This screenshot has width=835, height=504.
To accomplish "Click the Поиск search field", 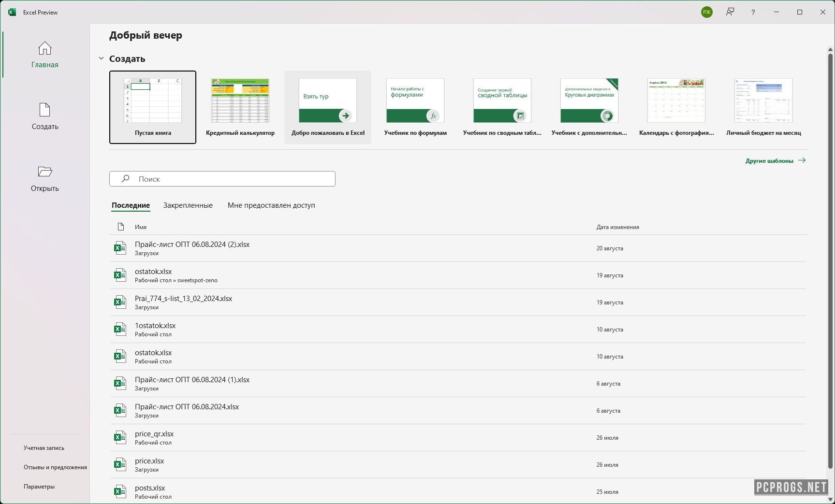I will click(x=222, y=179).
